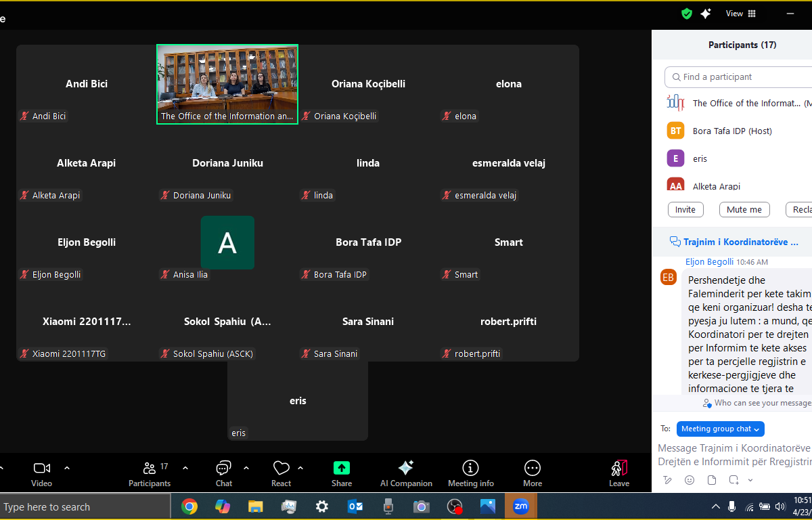The image size is (812, 520).
Task: Expand the arrow next to Video
Action: (x=67, y=468)
